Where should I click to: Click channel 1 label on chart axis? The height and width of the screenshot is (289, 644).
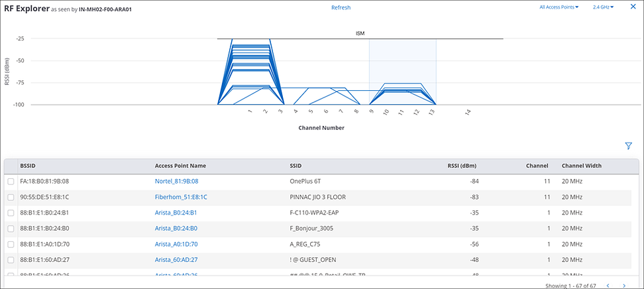(x=249, y=111)
